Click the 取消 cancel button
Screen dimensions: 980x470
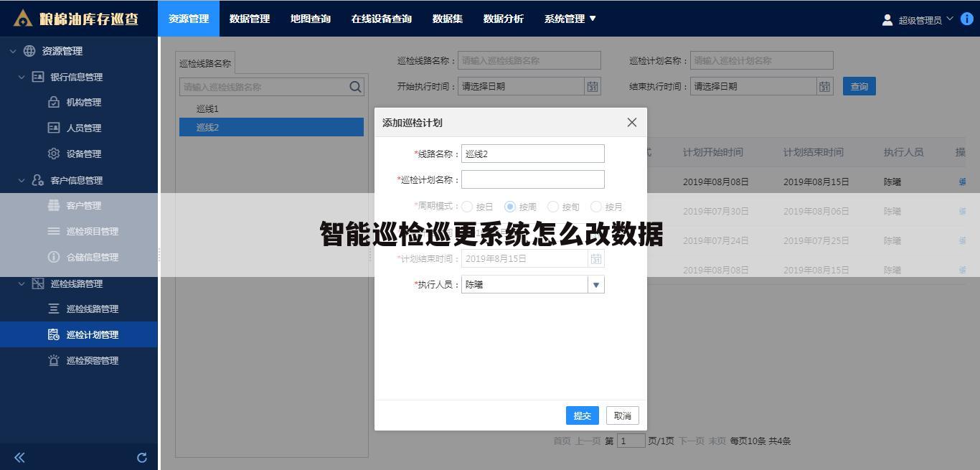pyautogui.click(x=623, y=416)
